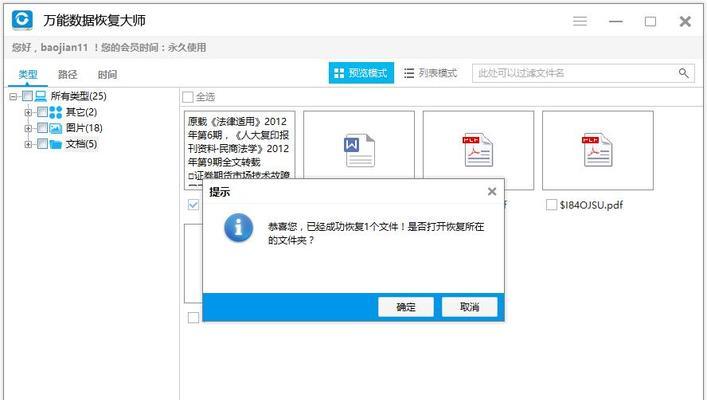Open the hamburger menu icon in title bar
Viewport: 707px width, 400px height.
[580, 21]
